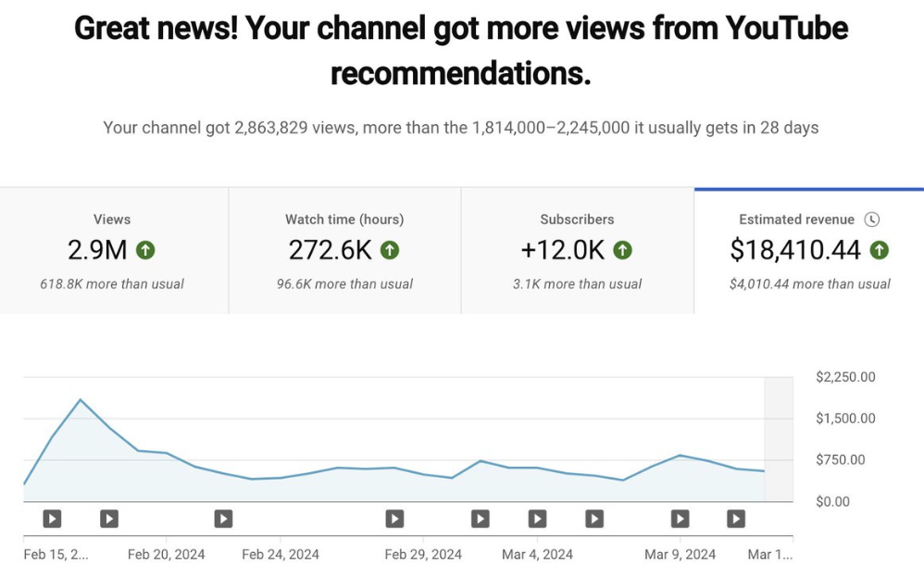Open the video marker at Mar 9, 2024

click(x=680, y=519)
